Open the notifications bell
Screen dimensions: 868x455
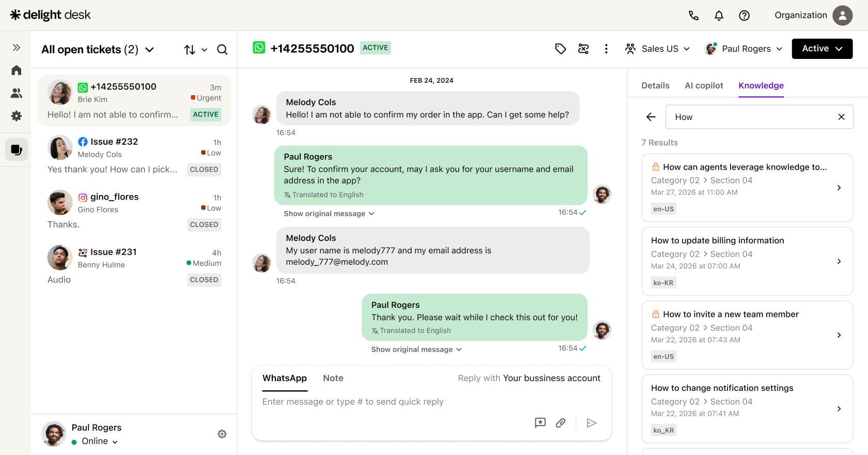click(x=719, y=16)
